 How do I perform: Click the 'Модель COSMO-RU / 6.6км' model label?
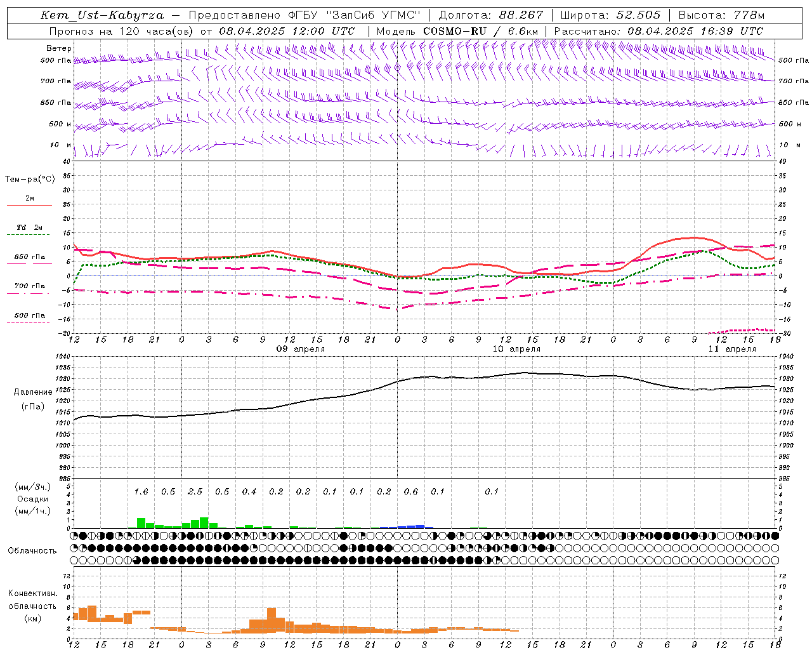pos(457,31)
